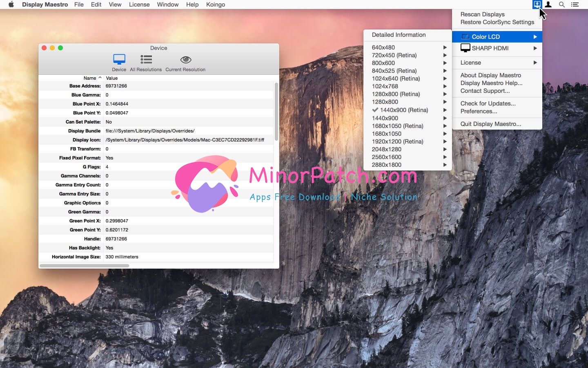Open Preferences...
This screenshot has width=588, height=368.
click(x=497, y=111)
